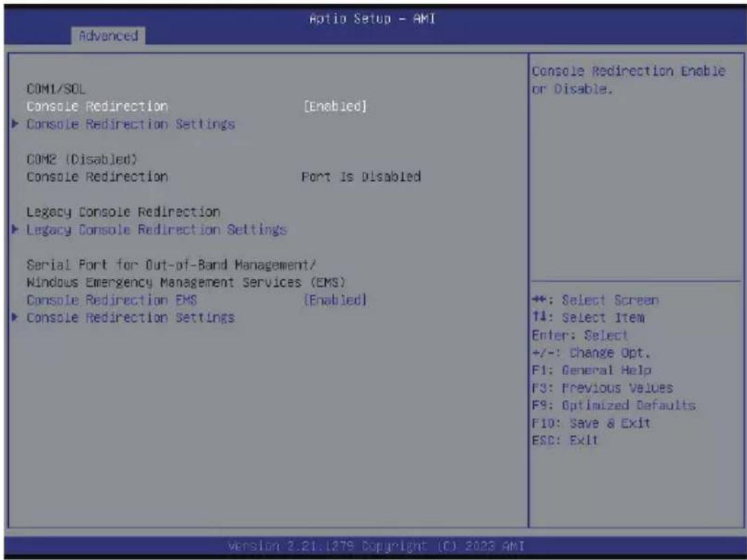Image resolution: width=747 pixels, height=560 pixels.
Task: Click the 'Select Item' key hint
Action: click(x=588, y=317)
